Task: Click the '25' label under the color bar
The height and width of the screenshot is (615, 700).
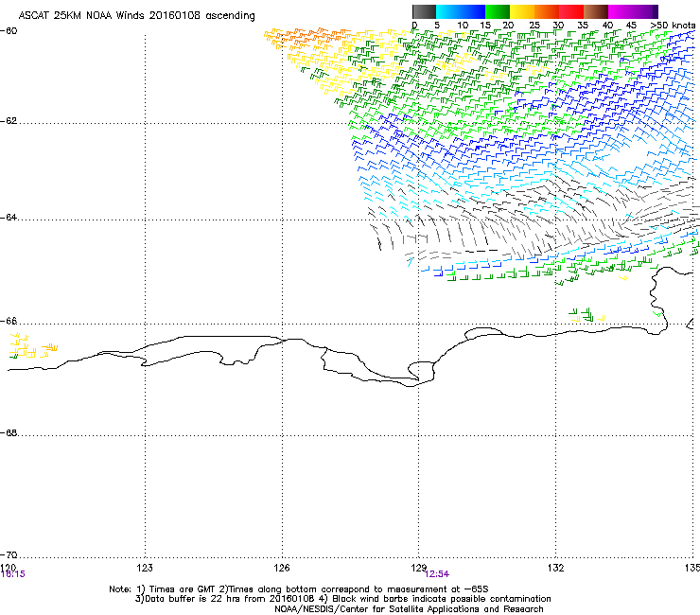Action: tap(534, 26)
